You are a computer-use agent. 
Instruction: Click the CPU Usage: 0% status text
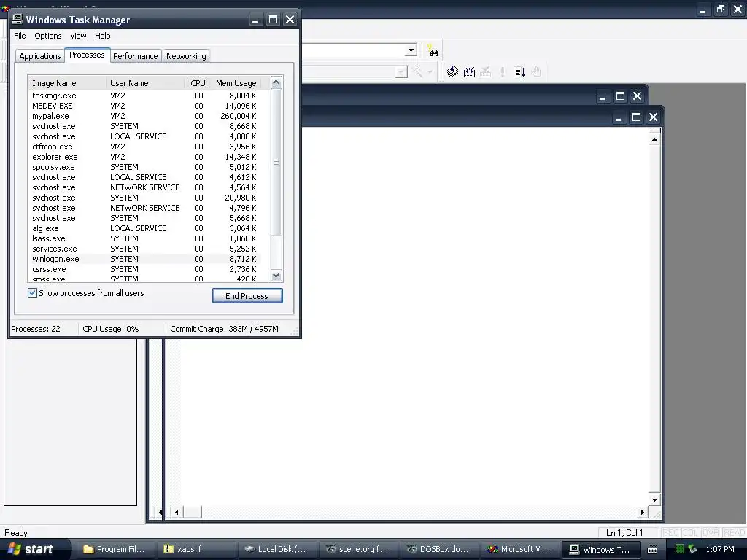point(111,329)
